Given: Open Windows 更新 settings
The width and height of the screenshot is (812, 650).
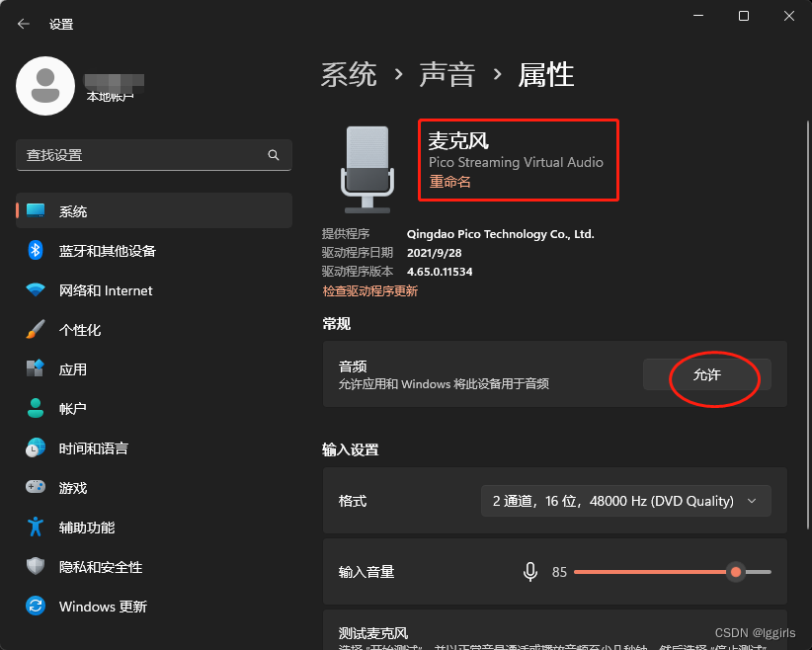Looking at the screenshot, I should (x=154, y=606).
